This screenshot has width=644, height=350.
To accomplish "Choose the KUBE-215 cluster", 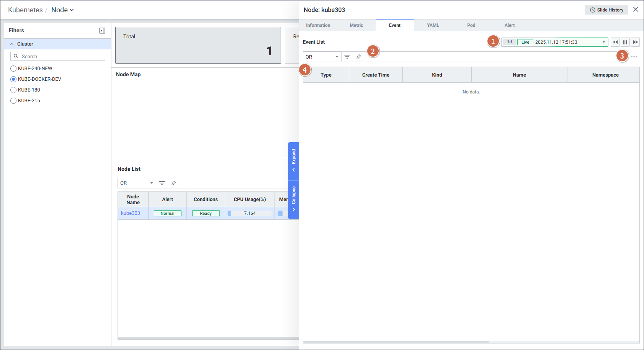I will [13, 101].
